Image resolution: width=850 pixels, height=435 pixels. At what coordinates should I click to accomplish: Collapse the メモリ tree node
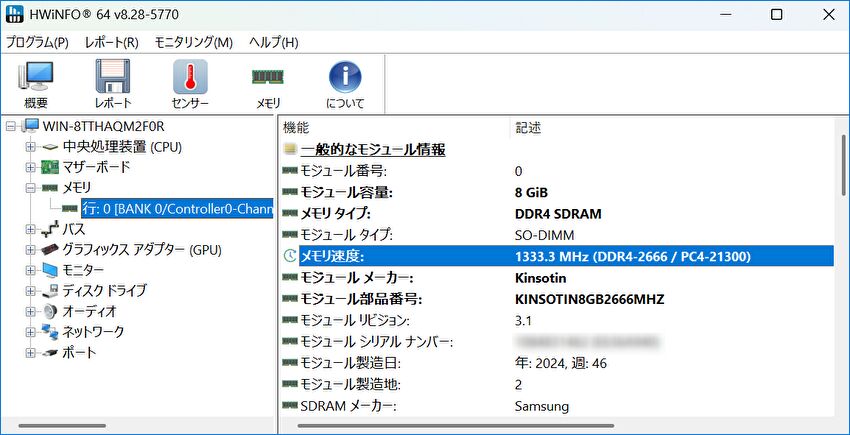[30, 188]
